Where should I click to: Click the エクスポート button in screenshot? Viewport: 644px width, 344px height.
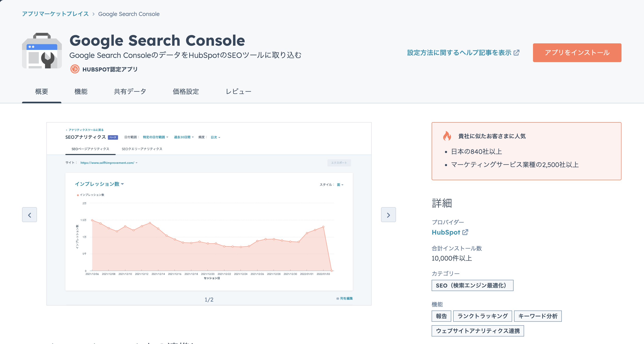pyautogui.click(x=339, y=163)
